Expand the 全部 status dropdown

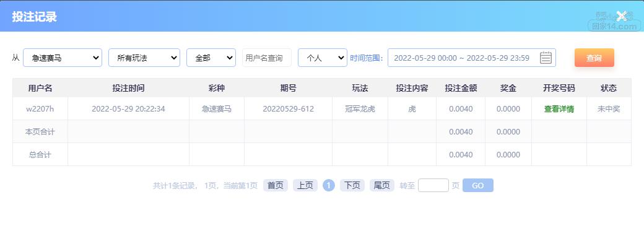coord(211,58)
